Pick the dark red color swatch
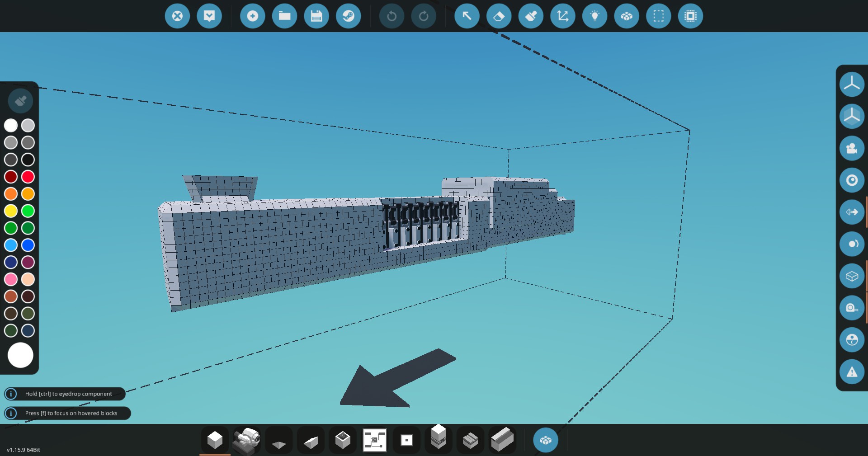 coord(11,177)
